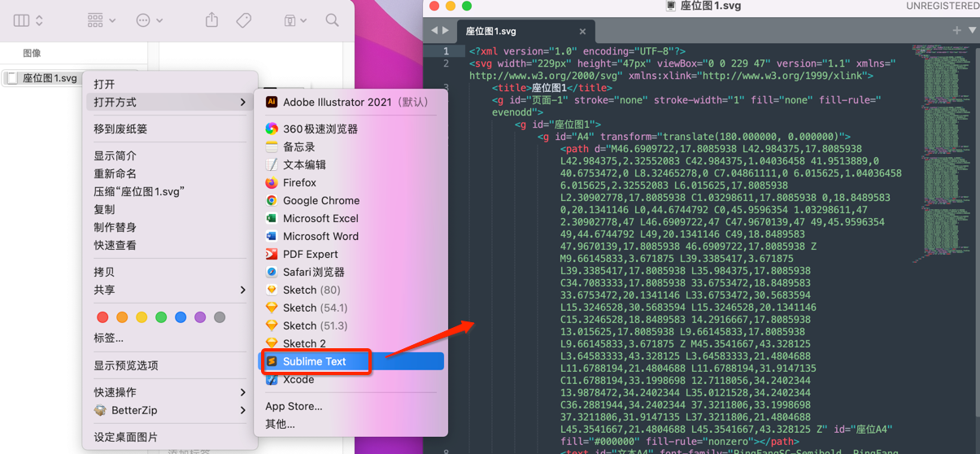The height and width of the screenshot is (454, 980).
Task: Pick the PDF Expert app icon
Action: [272, 254]
